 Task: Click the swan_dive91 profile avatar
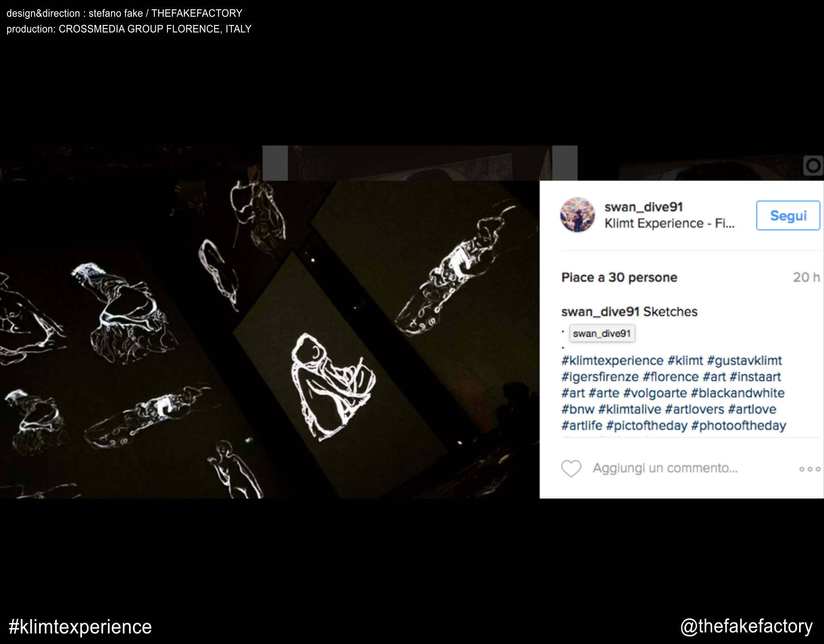click(577, 215)
